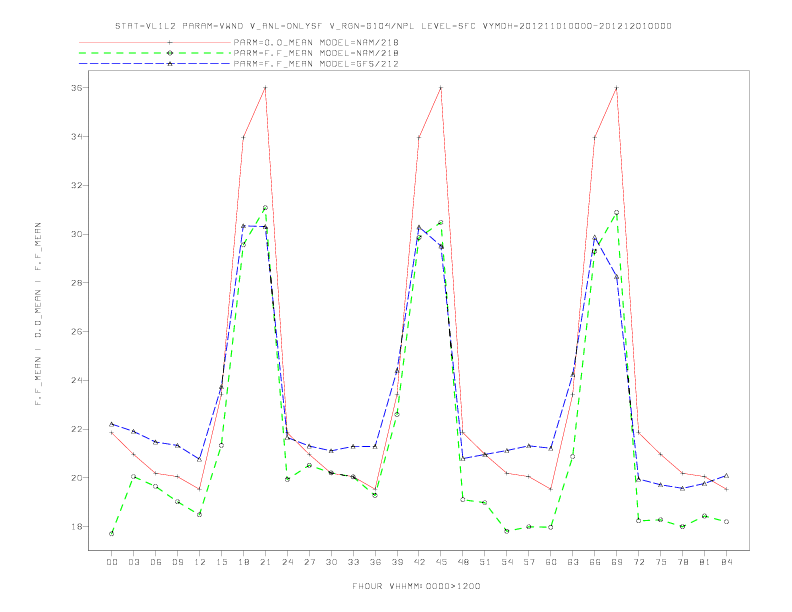Select legend entry PARM=F.F_MEAN MODEL=GFS/212

316,64
